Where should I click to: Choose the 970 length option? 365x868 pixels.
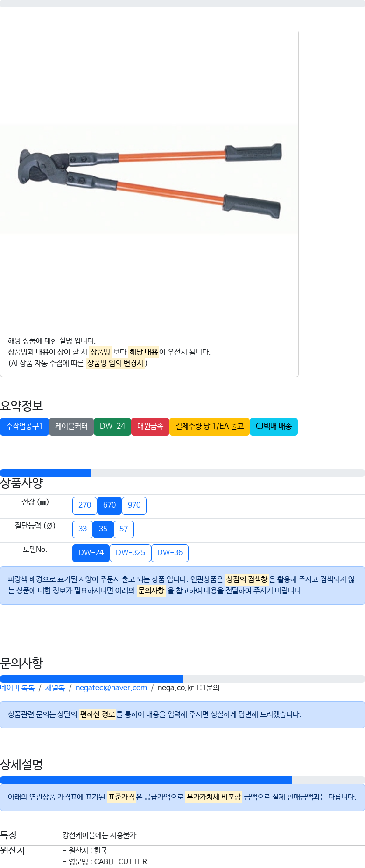(134, 505)
